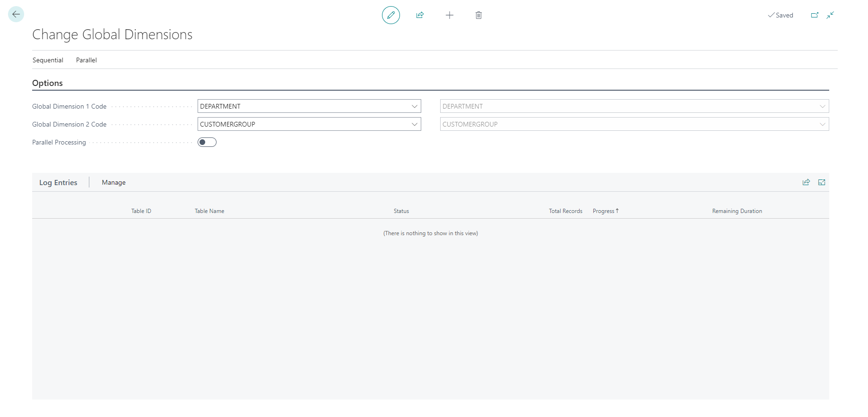Click the Status column header
This screenshot has width=868, height=417.
tap(401, 211)
